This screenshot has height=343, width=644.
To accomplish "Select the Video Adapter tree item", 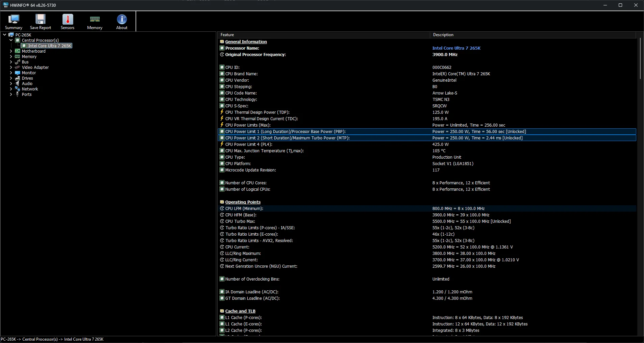I will pyautogui.click(x=35, y=68).
